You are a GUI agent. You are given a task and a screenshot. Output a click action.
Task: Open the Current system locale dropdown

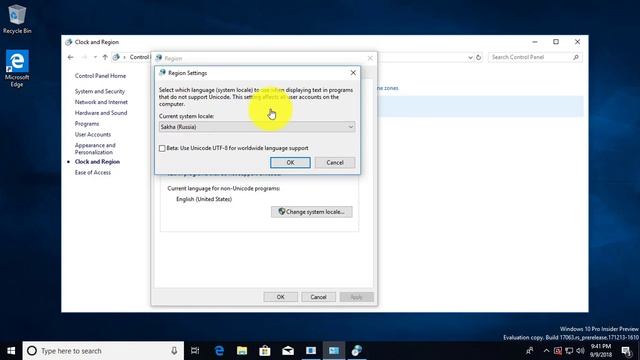point(257,127)
